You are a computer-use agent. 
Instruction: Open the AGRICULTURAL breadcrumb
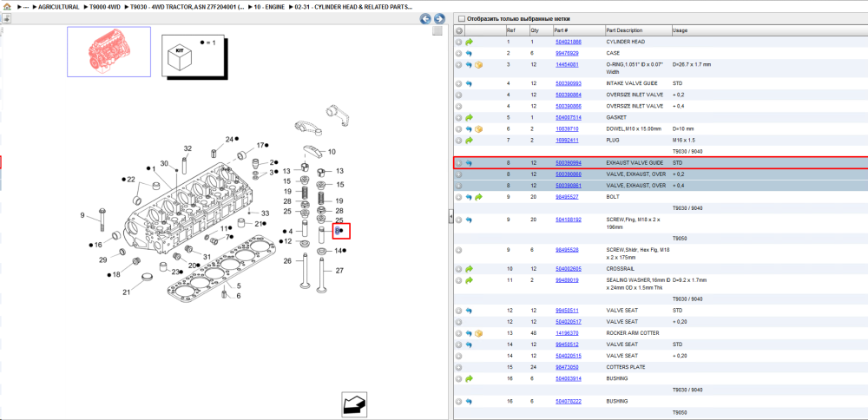tap(59, 7)
